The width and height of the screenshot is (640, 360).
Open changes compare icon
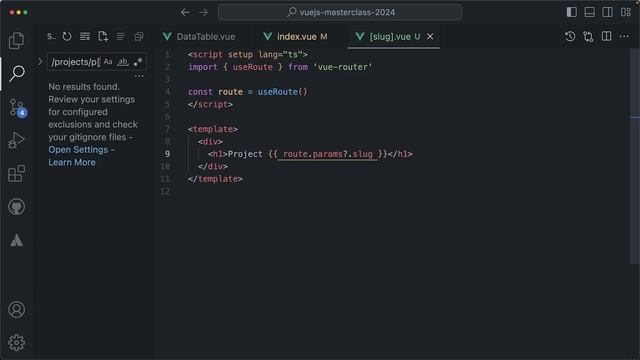pos(588,37)
